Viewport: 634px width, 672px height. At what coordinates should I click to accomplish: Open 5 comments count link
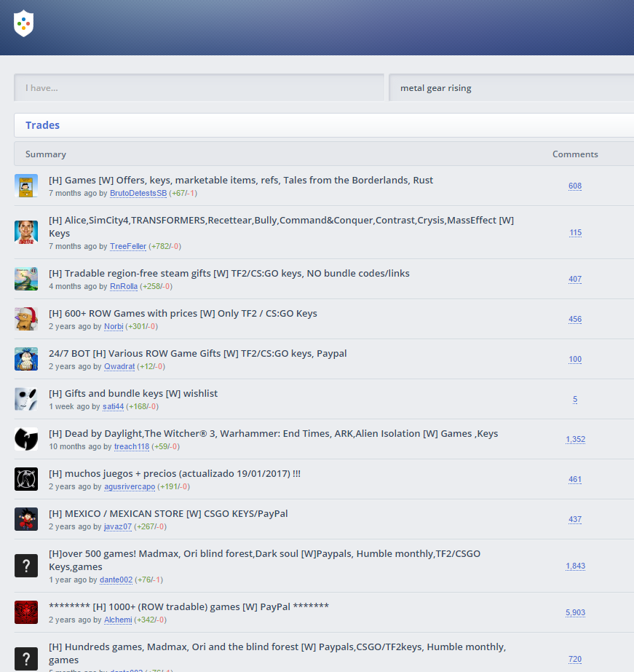pos(575,400)
